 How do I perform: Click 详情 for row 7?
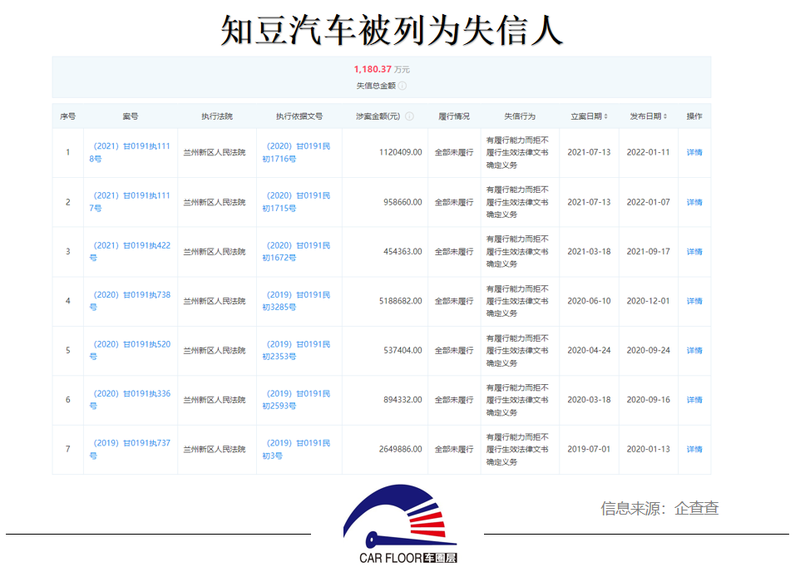[x=694, y=449]
